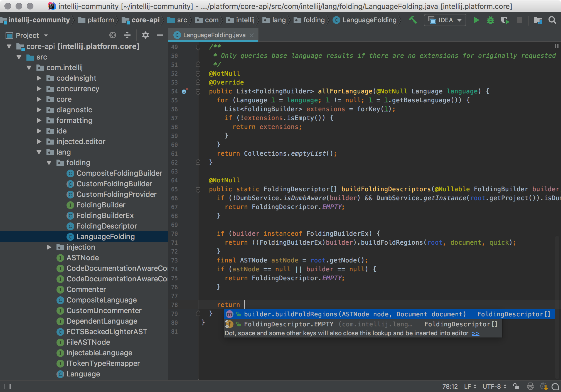The width and height of the screenshot is (561, 392).
Task: Select the IDEA run configuration dropdown
Action: (446, 20)
